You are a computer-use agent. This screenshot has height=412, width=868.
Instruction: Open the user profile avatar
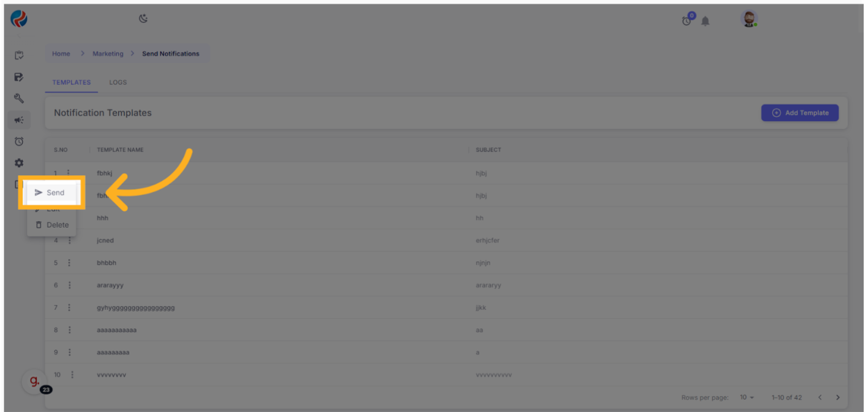(748, 19)
